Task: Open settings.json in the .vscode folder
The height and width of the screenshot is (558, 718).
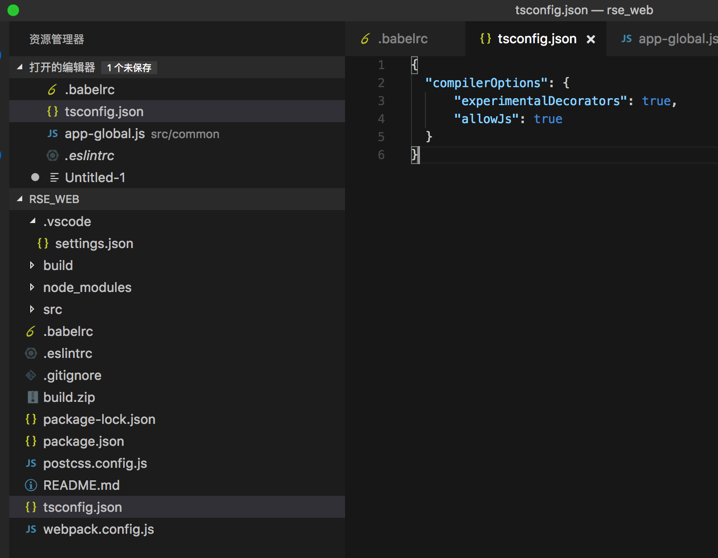Action: (94, 243)
